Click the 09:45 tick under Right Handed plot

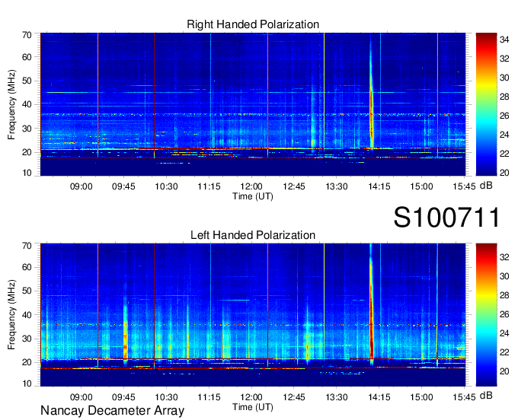[123, 186]
